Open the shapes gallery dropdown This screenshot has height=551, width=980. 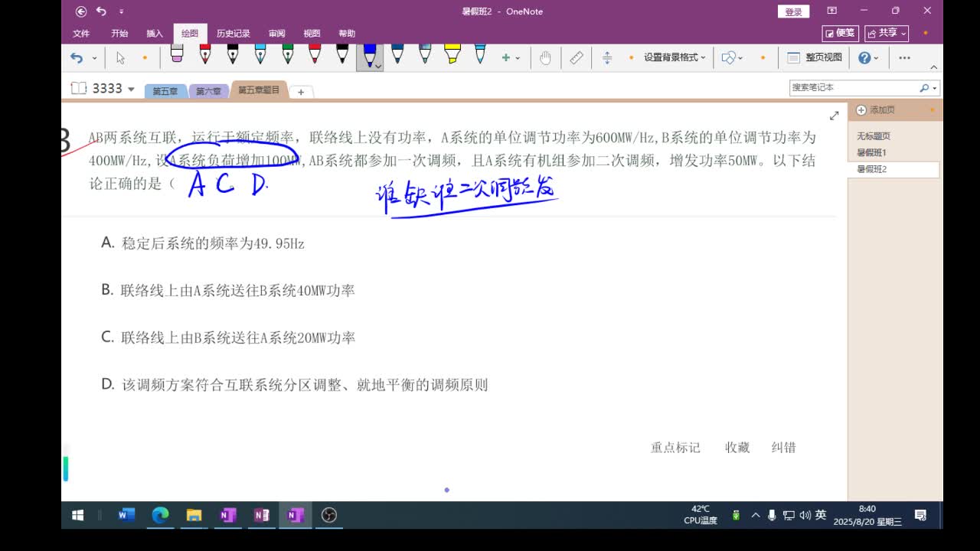[732, 57]
